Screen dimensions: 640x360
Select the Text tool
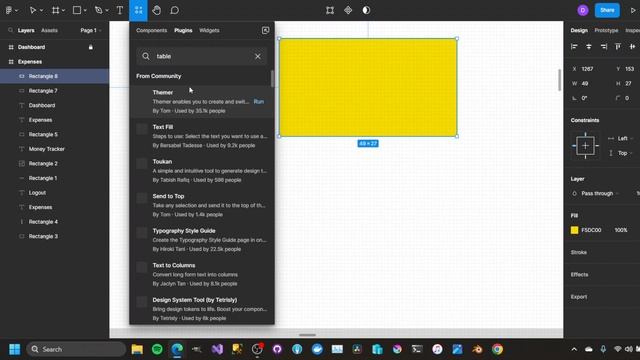[120, 10]
